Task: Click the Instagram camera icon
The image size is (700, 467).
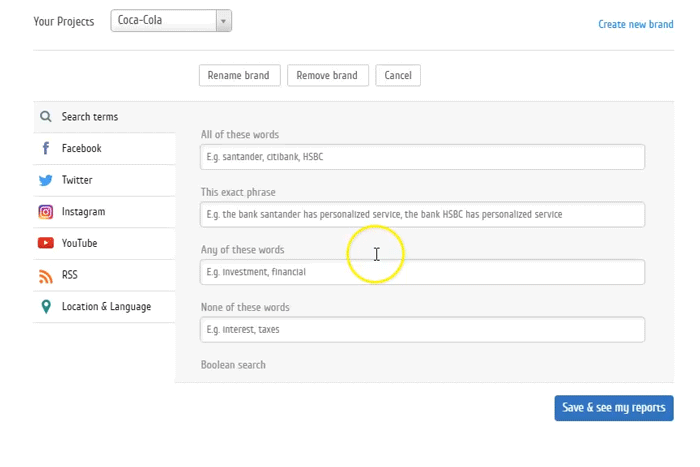Action: (x=46, y=212)
